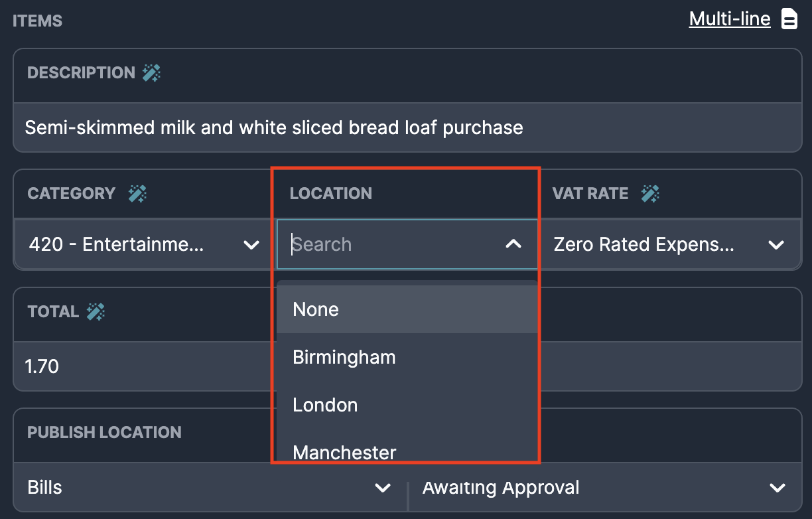The width and height of the screenshot is (812, 519).
Task: Open the Awaiting Approval status dropdown
Action: click(605, 488)
